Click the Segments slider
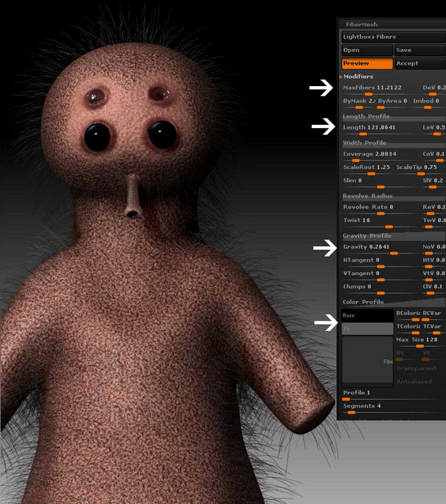This screenshot has width=446, height=504. (x=394, y=408)
